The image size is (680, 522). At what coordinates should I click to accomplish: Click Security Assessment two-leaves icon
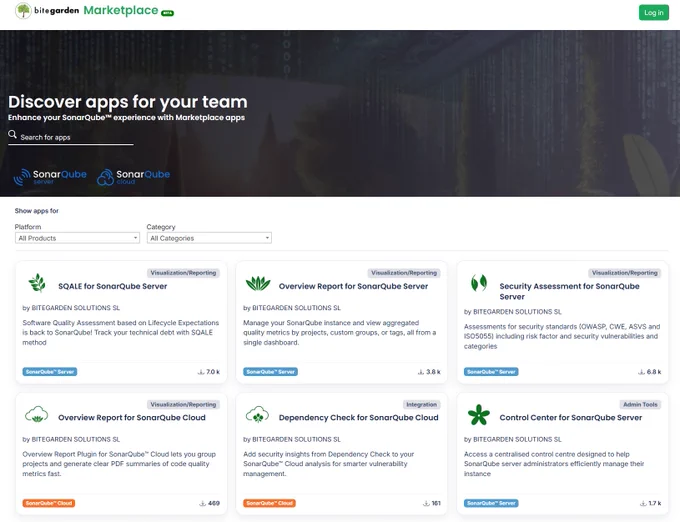[x=479, y=283]
